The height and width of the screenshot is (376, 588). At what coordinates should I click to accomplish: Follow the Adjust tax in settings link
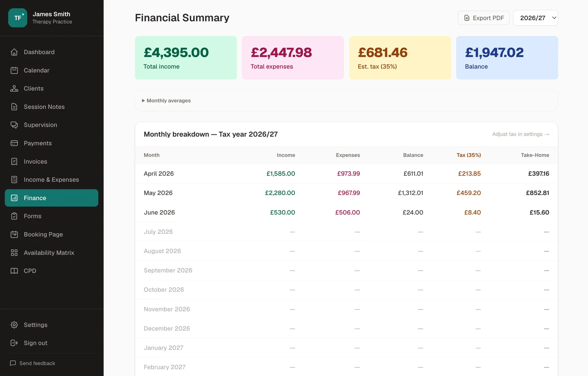[521, 134]
